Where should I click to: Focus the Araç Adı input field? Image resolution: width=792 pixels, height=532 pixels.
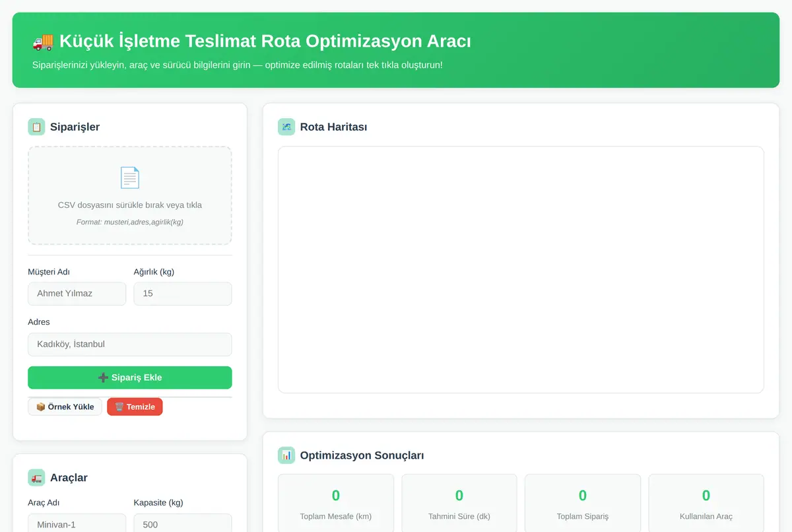pos(77,524)
